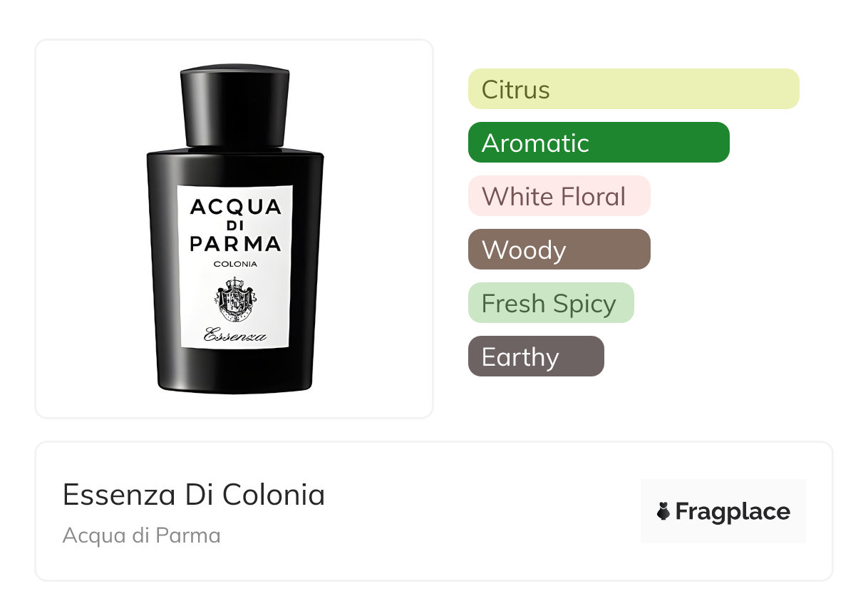Click the black bottle cap
Image resolution: width=868 pixels, height=616 pixels.
[x=235, y=106]
